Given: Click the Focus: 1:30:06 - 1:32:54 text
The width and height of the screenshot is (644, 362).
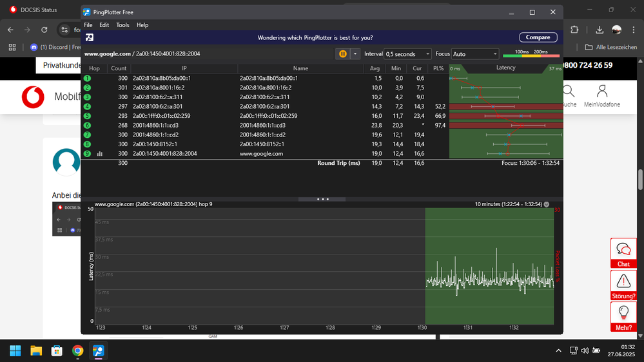Looking at the screenshot, I should click(x=531, y=163).
